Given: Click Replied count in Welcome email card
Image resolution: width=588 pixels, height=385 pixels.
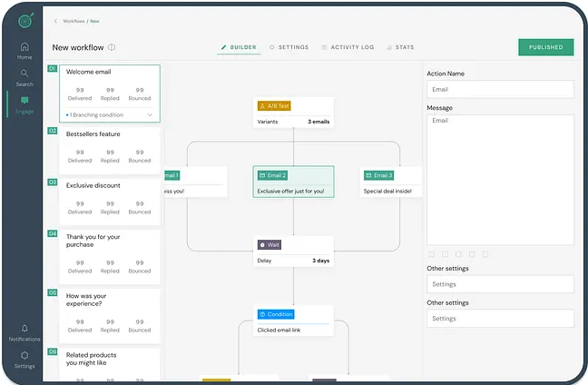Looking at the screenshot, I should [x=110, y=90].
